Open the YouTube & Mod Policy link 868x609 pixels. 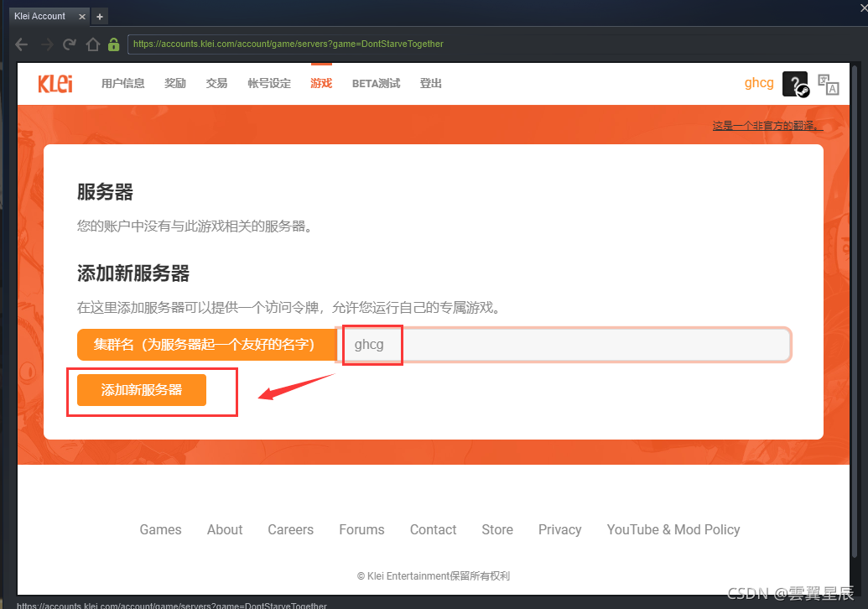(x=673, y=530)
